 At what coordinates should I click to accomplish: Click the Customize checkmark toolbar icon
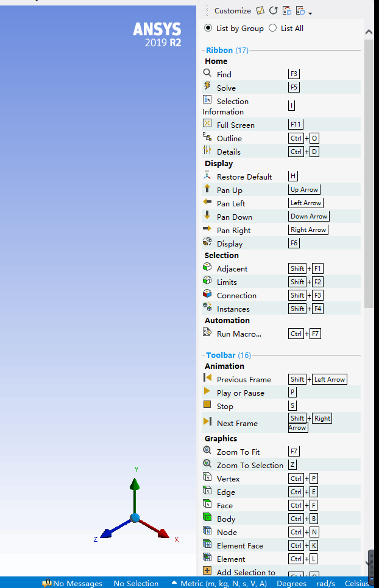(x=260, y=10)
